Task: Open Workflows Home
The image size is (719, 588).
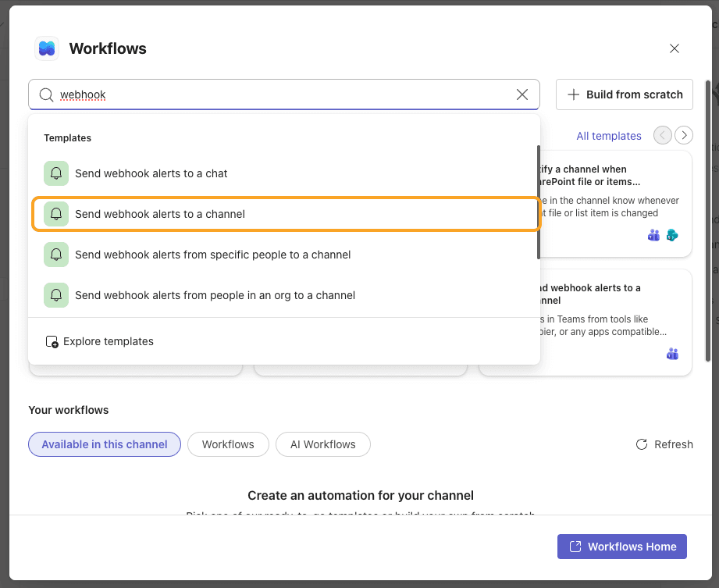Action: coord(621,547)
